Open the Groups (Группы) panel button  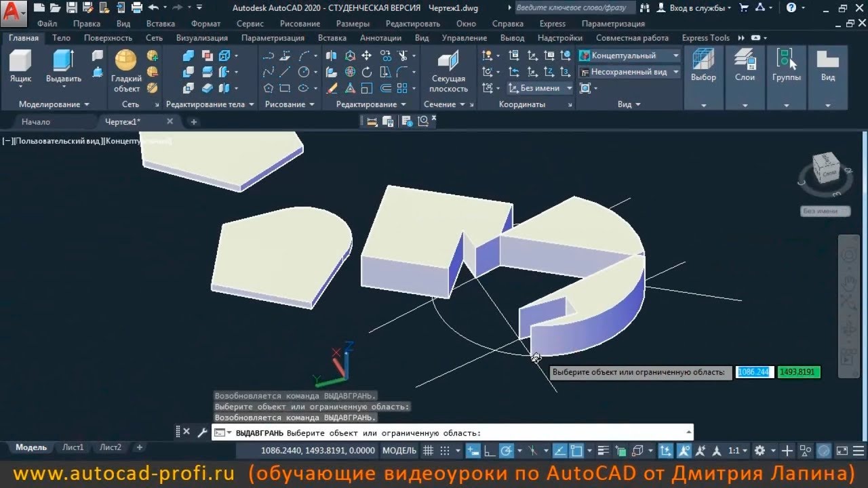tap(786, 77)
